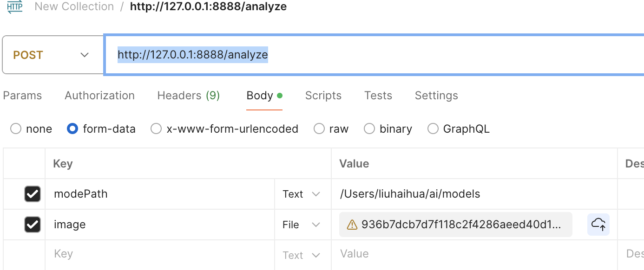The width and height of the screenshot is (644, 270).
Task: Uncheck the modePath row checkbox
Action: click(x=33, y=194)
